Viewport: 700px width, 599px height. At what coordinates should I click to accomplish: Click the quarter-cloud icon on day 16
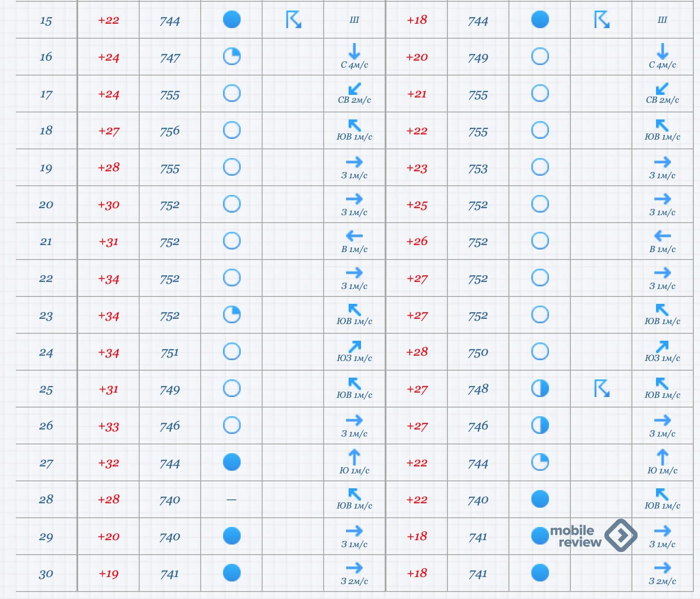coord(232,56)
